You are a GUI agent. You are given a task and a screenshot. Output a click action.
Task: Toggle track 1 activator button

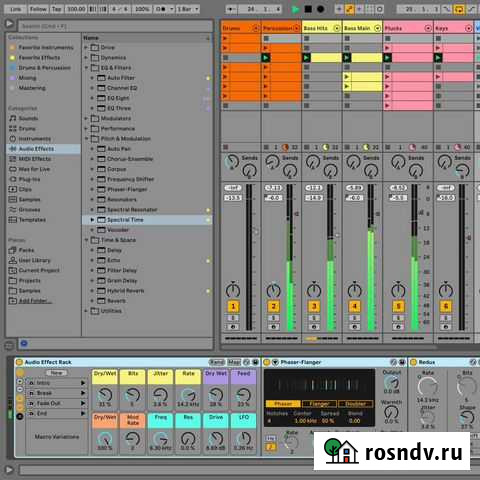(233, 306)
